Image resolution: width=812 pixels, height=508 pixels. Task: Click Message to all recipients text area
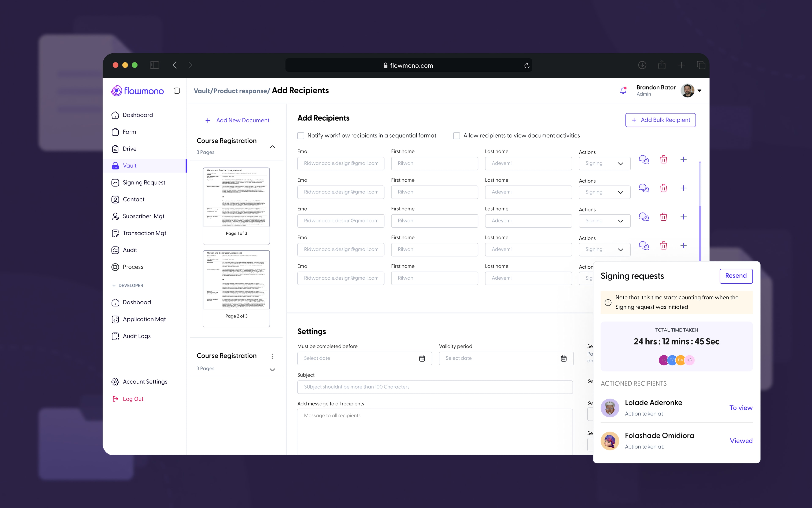click(x=435, y=432)
